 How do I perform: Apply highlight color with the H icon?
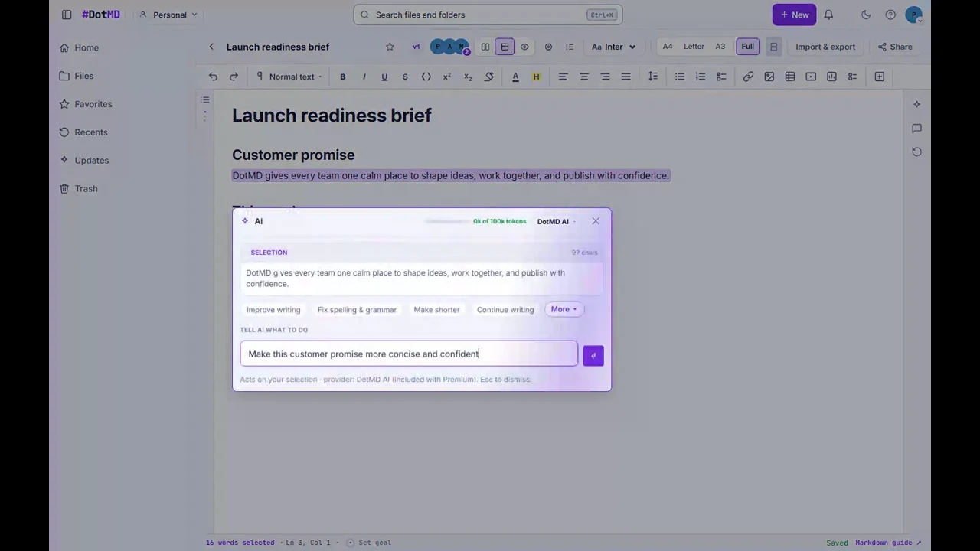[536, 77]
